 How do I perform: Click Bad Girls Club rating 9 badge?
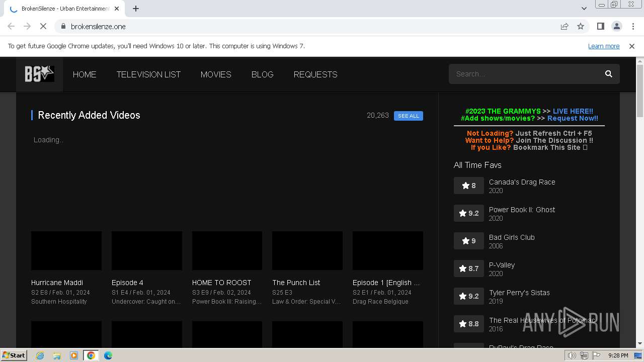469,241
